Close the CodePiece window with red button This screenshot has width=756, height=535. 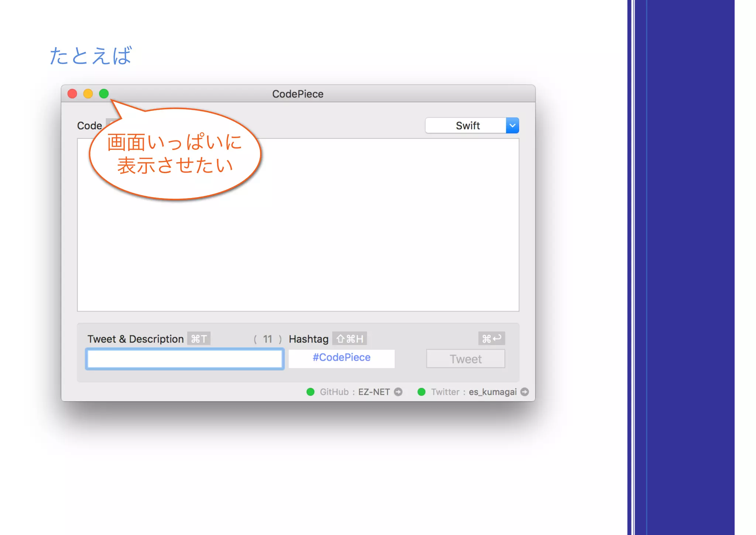pyautogui.click(x=72, y=94)
